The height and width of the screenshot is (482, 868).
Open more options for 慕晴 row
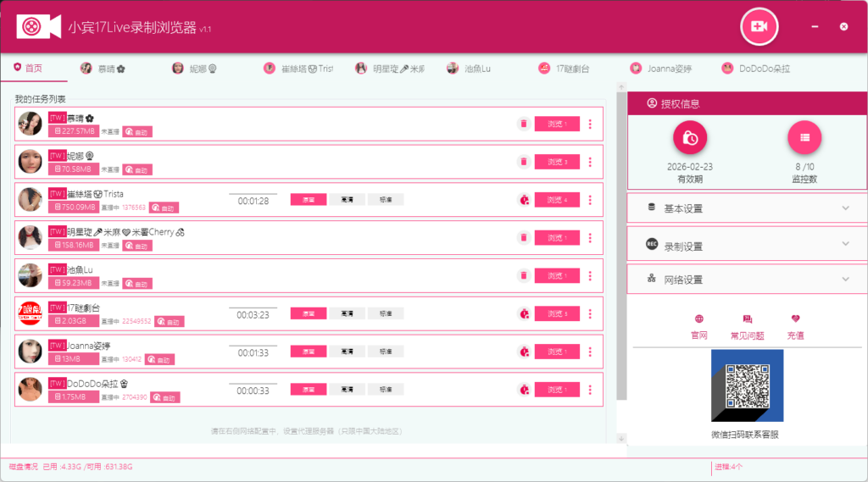[590, 124]
